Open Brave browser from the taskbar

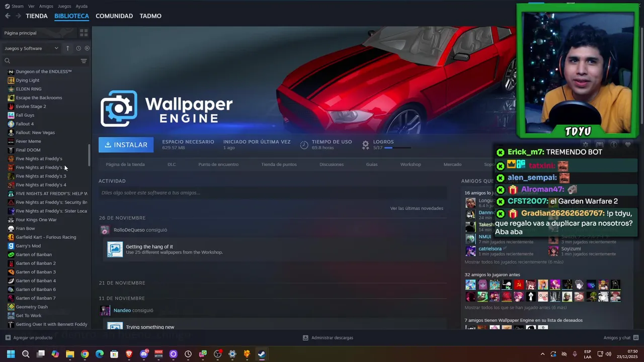point(129,354)
